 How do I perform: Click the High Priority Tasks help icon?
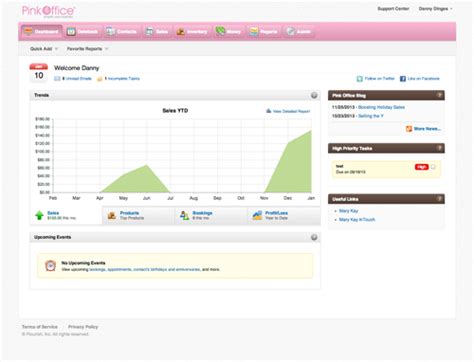point(440,148)
